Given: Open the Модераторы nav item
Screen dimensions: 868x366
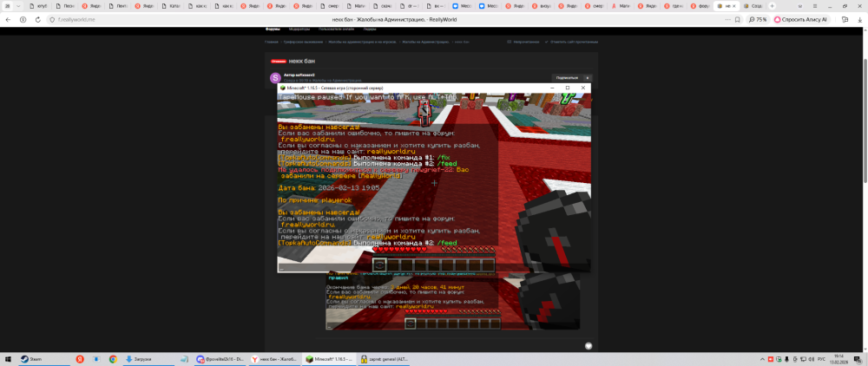Looking at the screenshot, I should coord(299,29).
